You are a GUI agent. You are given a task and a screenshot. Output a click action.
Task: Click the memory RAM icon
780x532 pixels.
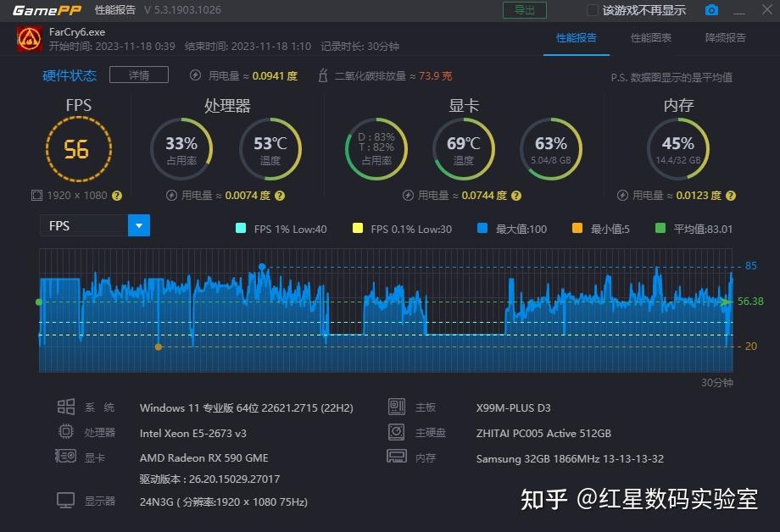coord(397,456)
